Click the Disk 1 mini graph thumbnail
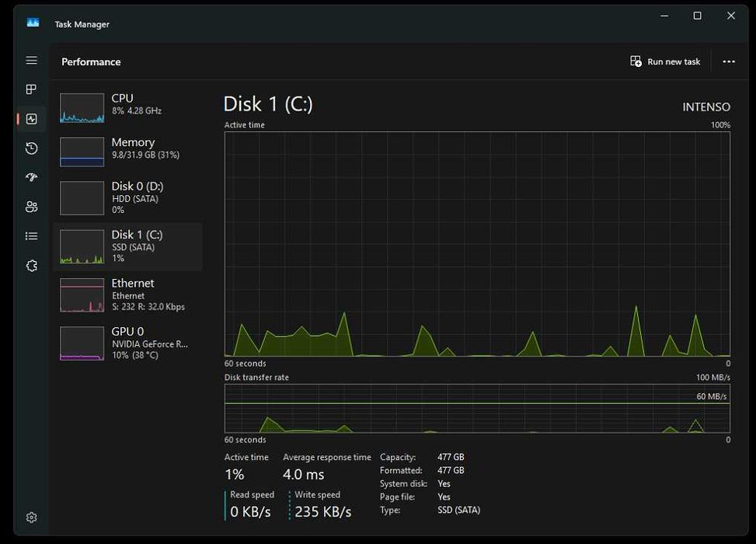756x544 pixels. pos(82,246)
